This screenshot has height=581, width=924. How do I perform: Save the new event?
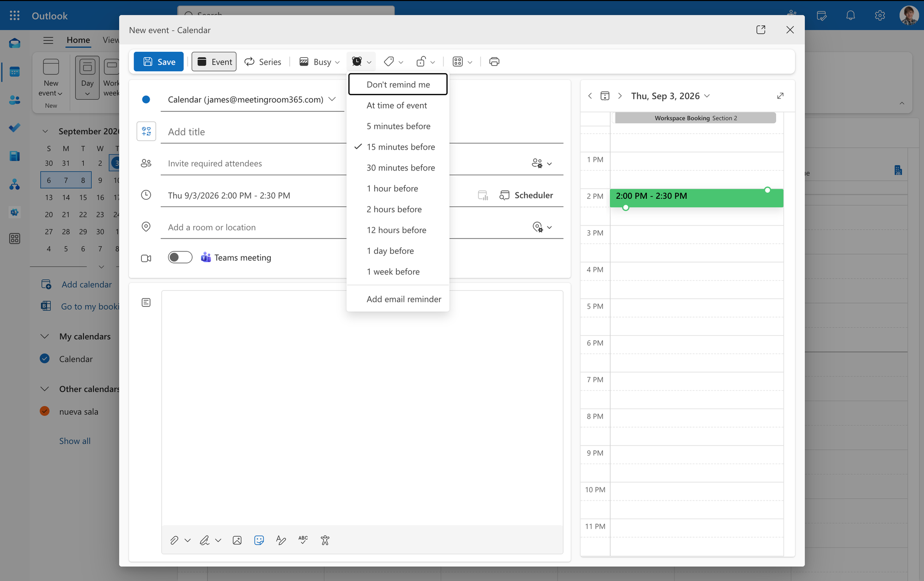click(158, 61)
